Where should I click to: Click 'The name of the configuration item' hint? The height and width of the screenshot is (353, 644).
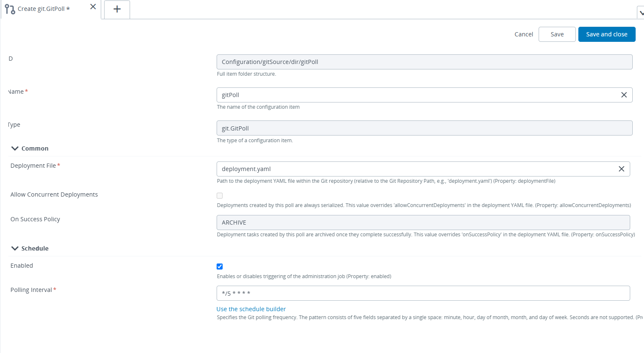[x=258, y=107]
